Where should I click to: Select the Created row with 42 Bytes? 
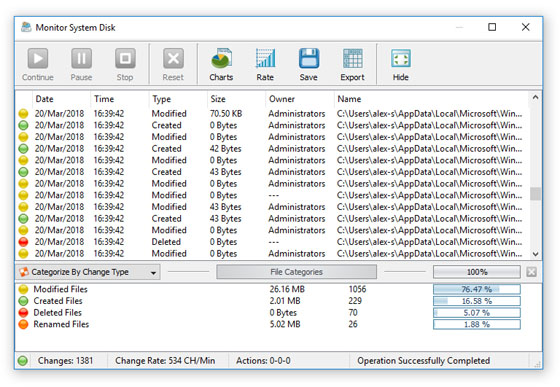(x=271, y=149)
